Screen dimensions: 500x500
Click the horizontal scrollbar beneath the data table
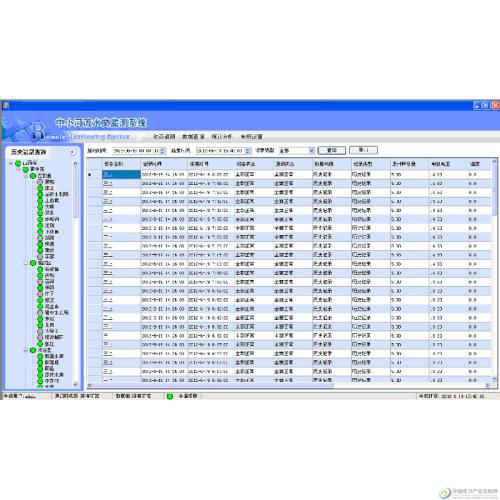coord(289,385)
